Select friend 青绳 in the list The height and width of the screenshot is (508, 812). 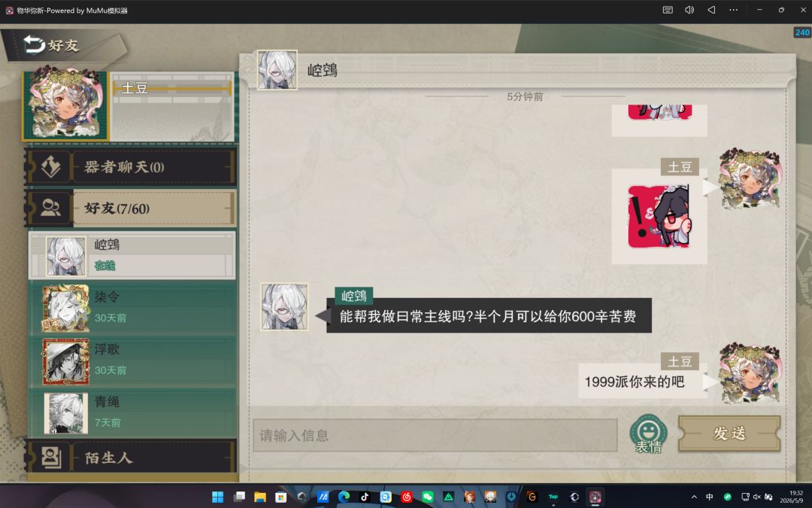pyautogui.click(x=132, y=412)
